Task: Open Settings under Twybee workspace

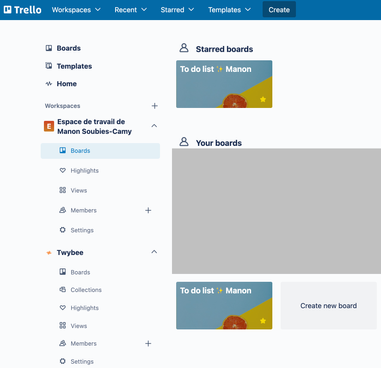Action: 82,362
